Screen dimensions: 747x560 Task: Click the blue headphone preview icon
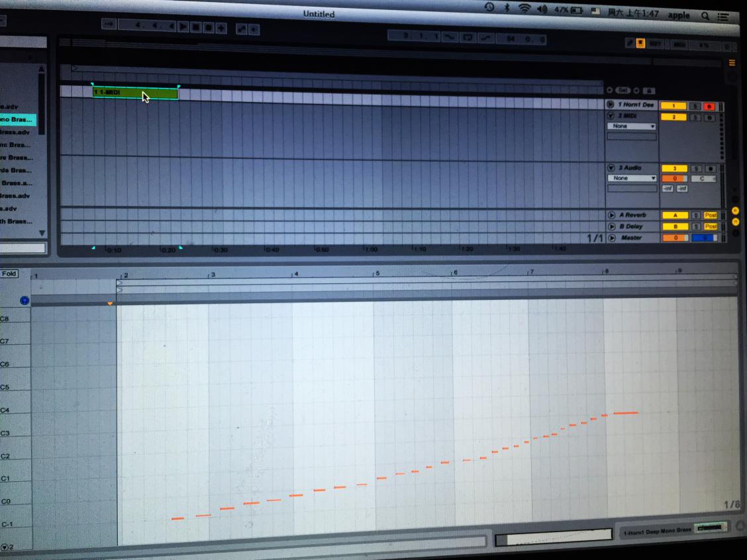(25, 301)
